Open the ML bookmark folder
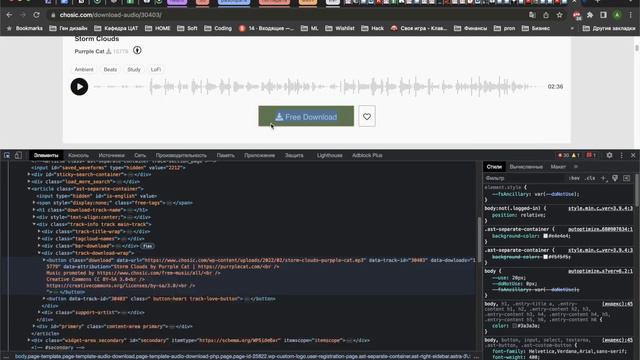 310,28
